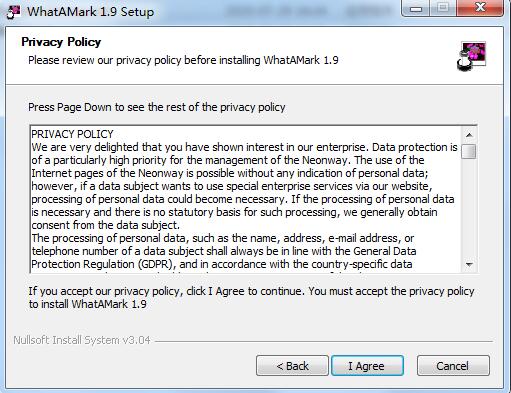
Task: Click the Press Page Down instruction text
Action: click(157, 107)
